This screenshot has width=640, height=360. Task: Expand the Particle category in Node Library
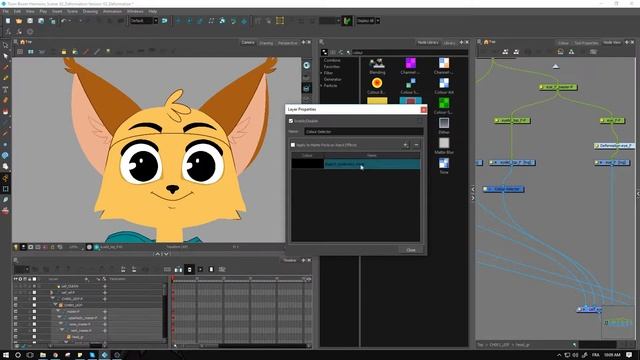[322, 86]
